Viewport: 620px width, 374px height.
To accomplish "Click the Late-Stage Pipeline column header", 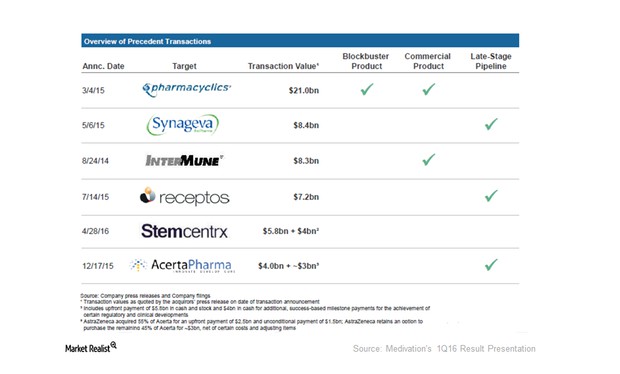I will point(491,61).
